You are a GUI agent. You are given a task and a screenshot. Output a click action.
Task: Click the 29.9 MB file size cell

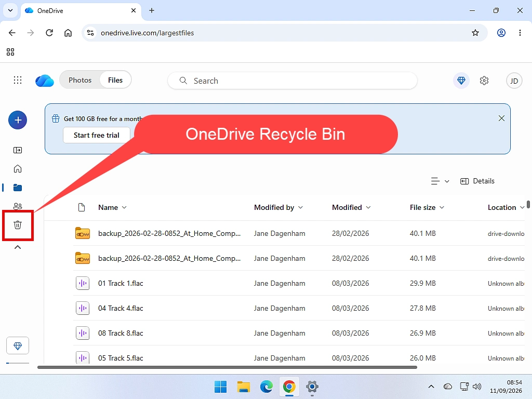point(423,283)
